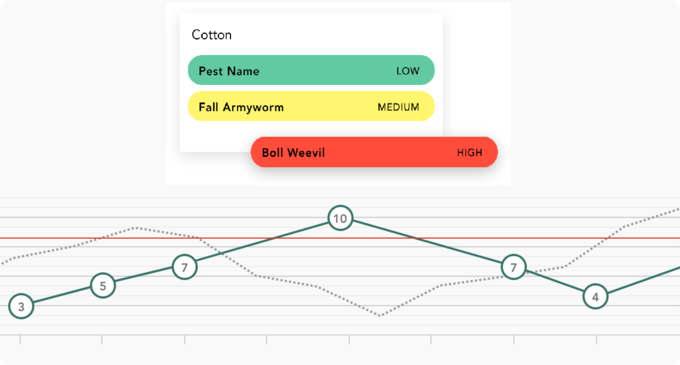Click the x-axis tick below point 10

point(349,339)
